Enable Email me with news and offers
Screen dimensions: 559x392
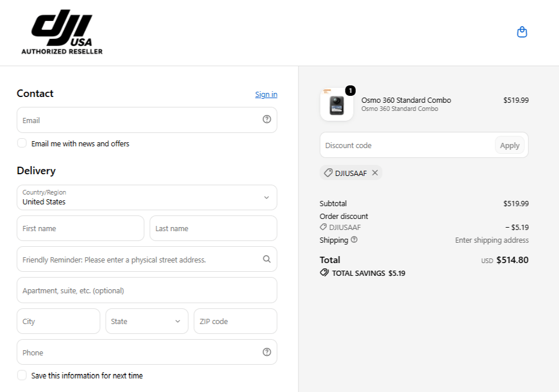[21, 143]
